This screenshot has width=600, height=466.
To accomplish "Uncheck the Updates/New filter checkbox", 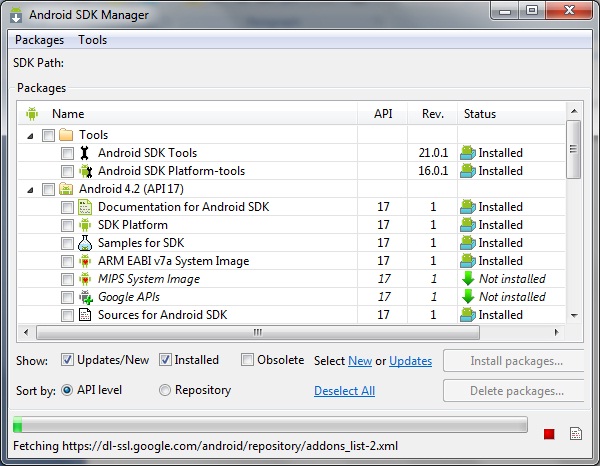I will click(67, 360).
